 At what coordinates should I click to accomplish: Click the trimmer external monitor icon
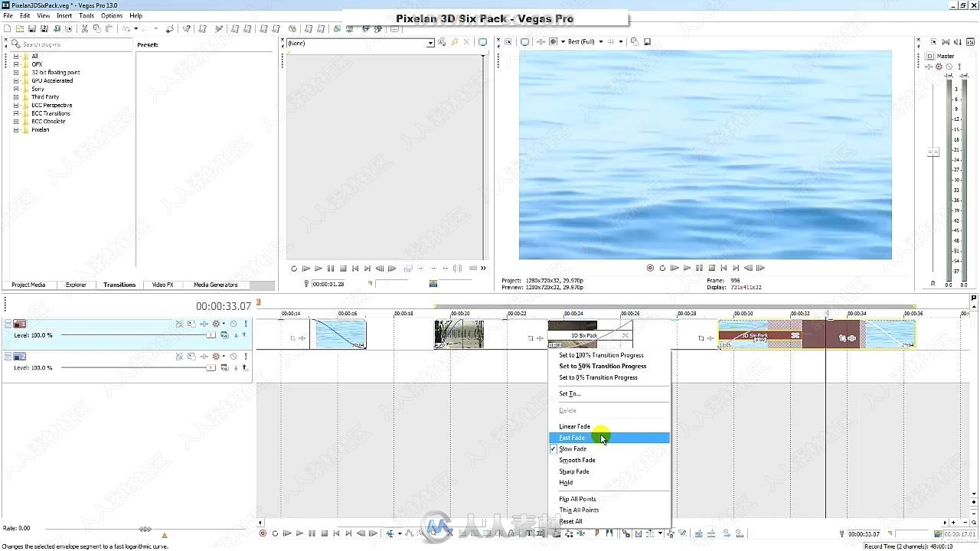tap(482, 42)
